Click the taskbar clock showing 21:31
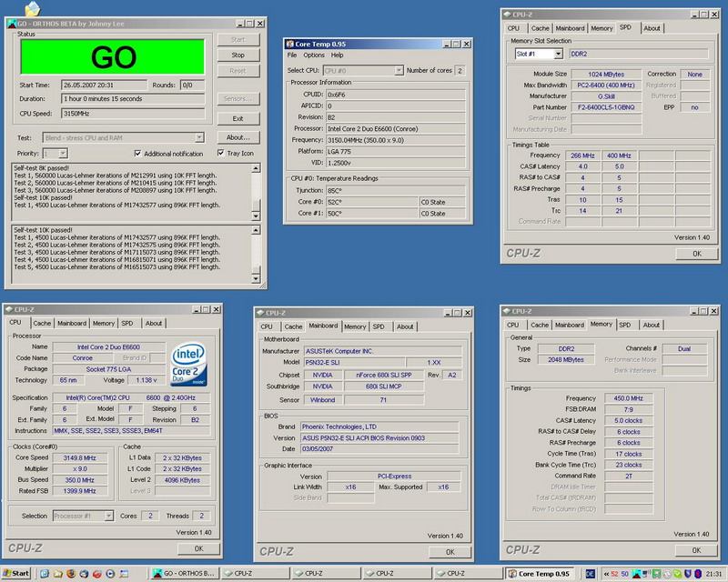The height and width of the screenshot is (582, 728). [x=714, y=574]
